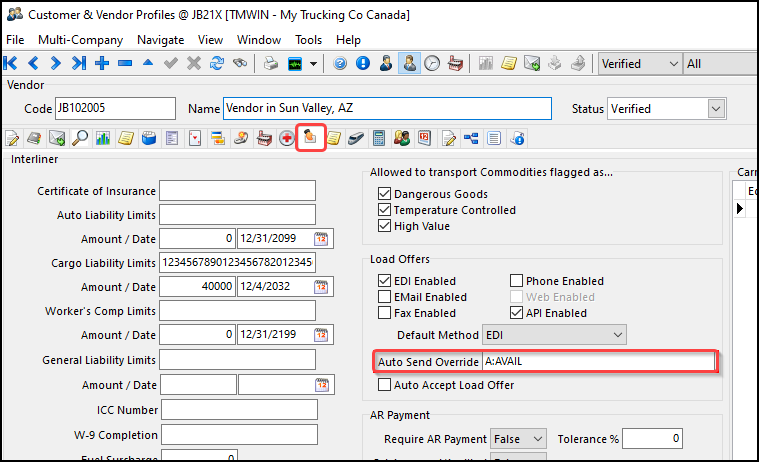Screen dimensions: 759x462
Task: Click the Interliner icon highlighted in red
Action: point(310,137)
